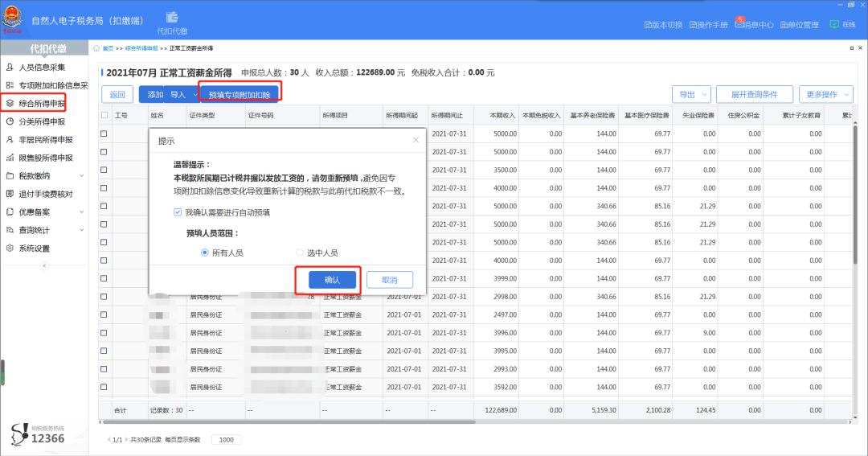Click the 返回 button
This screenshot has height=456, width=868.
coord(117,94)
